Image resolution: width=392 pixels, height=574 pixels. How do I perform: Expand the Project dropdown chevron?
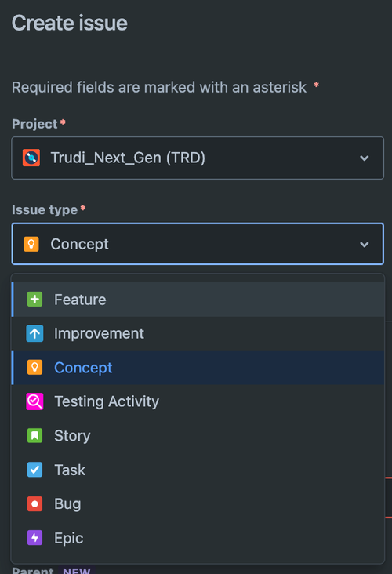click(365, 158)
